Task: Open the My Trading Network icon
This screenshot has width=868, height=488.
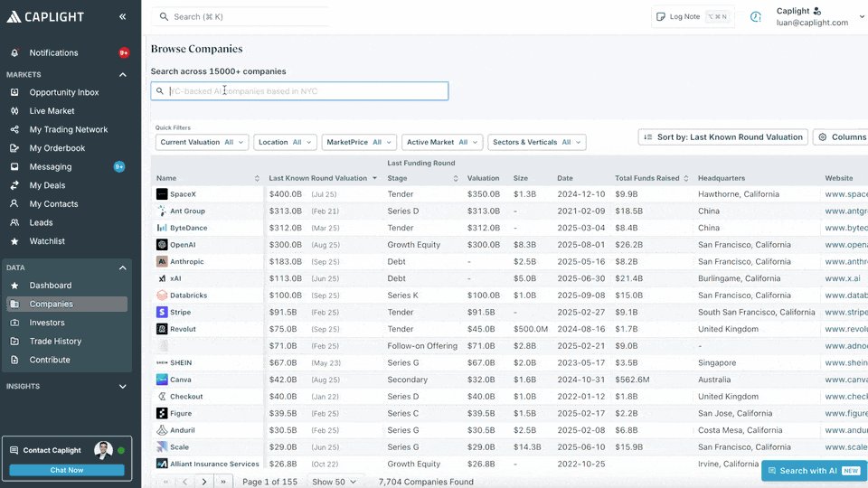Action: coord(15,129)
